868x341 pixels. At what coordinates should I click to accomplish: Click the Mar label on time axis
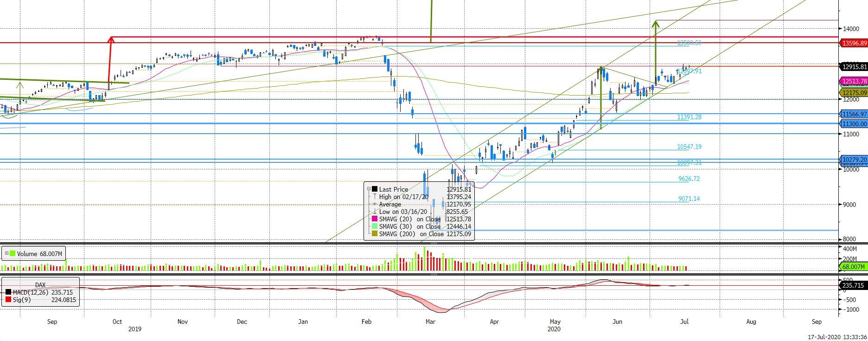(x=430, y=322)
